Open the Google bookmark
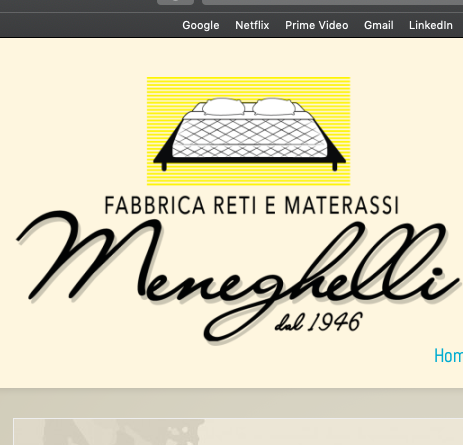The height and width of the screenshot is (445, 463). coord(201,25)
